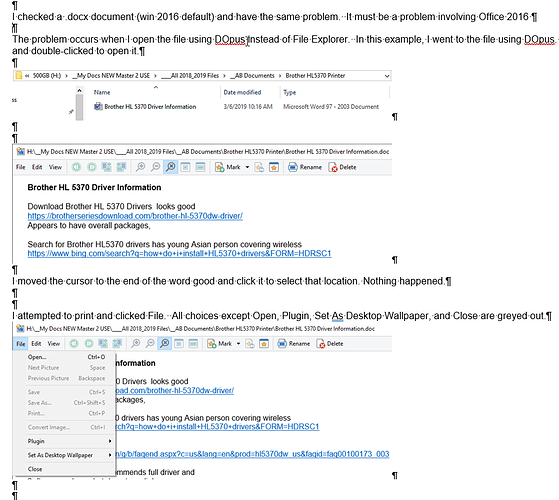
Task: Select 500GB (H:) in the breadcrumb path
Action: 47,76
